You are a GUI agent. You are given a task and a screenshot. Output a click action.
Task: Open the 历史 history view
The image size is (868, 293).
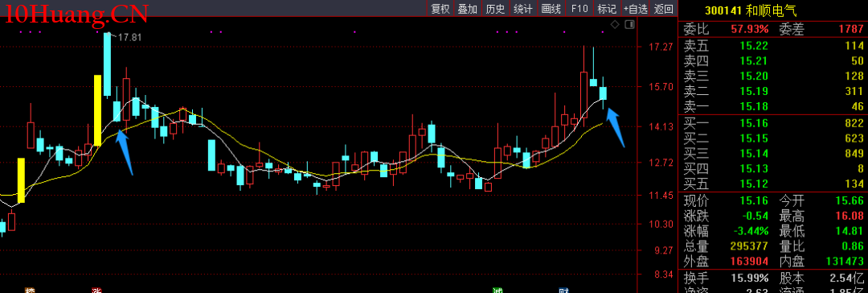click(495, 9)
